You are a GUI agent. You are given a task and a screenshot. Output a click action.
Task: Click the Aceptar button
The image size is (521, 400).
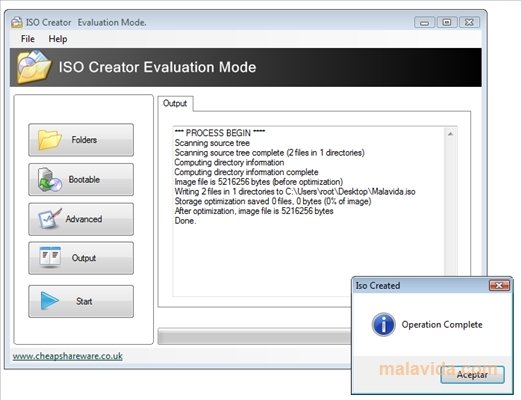click(472, 375)
